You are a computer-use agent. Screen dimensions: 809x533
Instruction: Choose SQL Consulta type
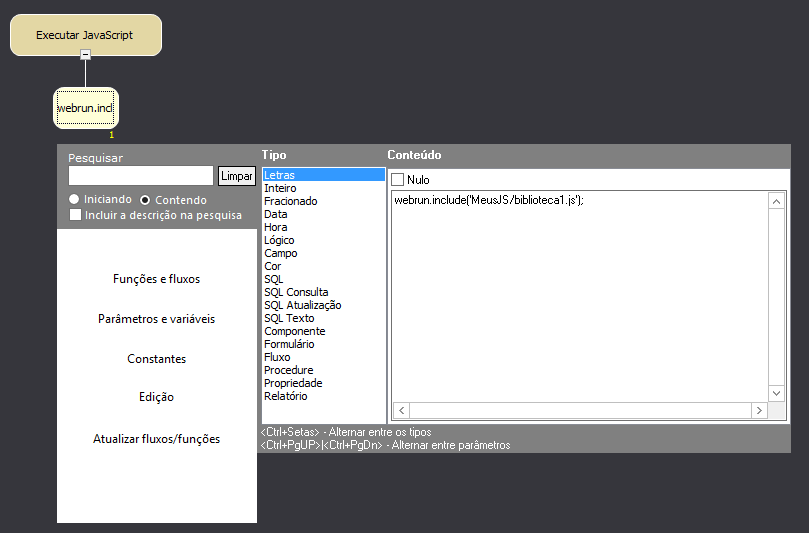(296, 292)
